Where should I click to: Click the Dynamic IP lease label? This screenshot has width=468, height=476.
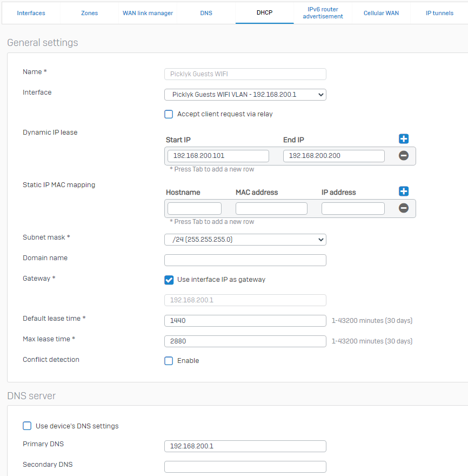pyautogui.click(x=50, y=133)
